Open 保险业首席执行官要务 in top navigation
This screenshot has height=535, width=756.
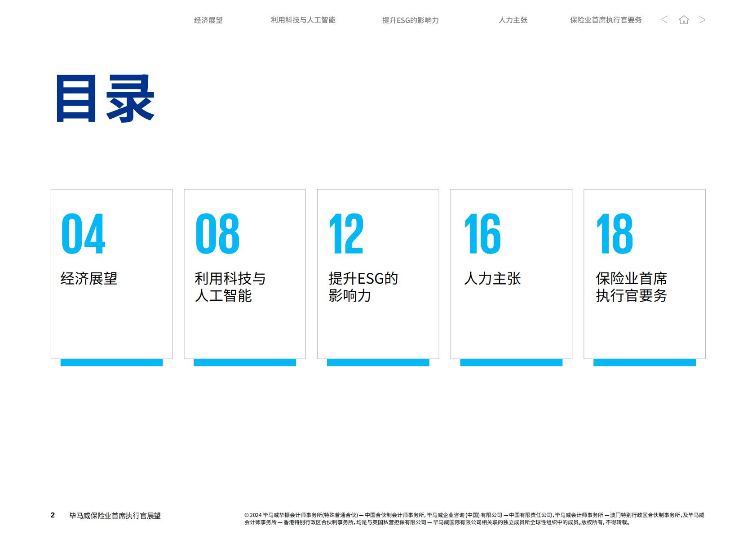(606, 20)
